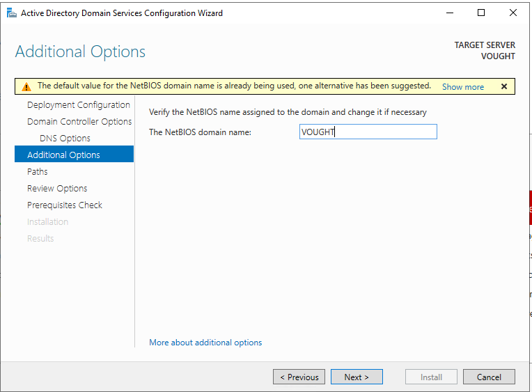The width and height of the screenshot is (532, 392).
Task: Dismiss the NetBIOS warning banner
Action: click(x=504, y=86)
